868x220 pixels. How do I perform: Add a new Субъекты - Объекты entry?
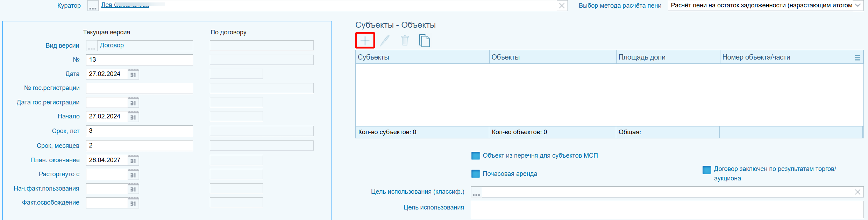click(x=365, y=41)
